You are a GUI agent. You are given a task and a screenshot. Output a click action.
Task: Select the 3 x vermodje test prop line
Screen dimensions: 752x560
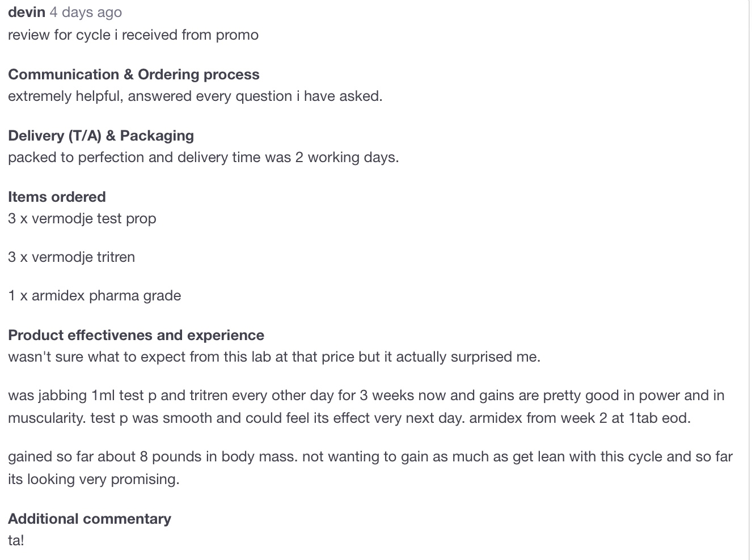point(82,219)
